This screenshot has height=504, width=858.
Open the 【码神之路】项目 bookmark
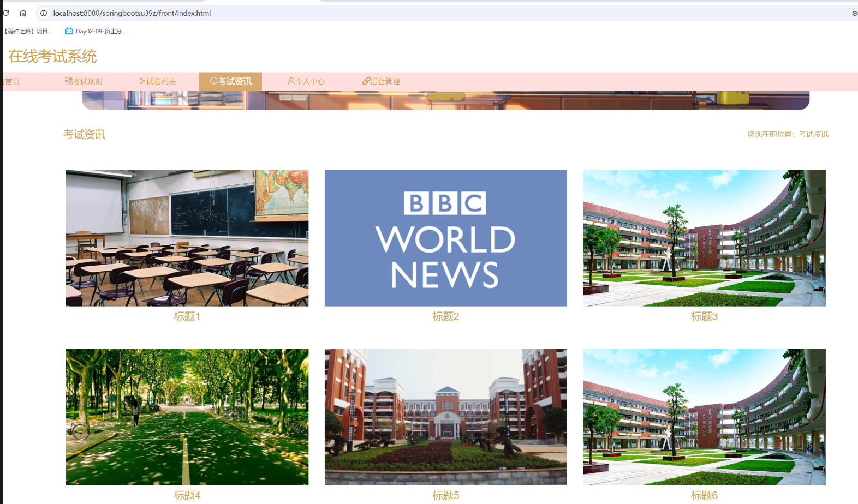[28, 31]
